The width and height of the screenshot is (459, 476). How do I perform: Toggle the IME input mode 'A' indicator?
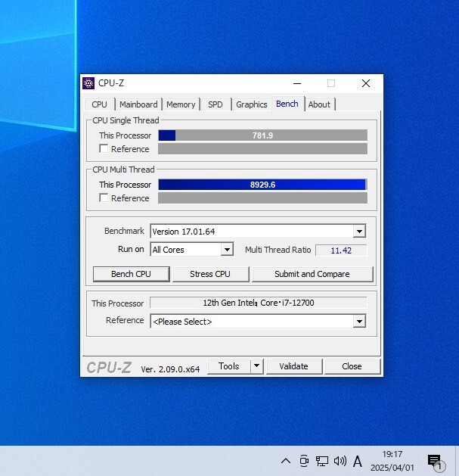(358, 462)
